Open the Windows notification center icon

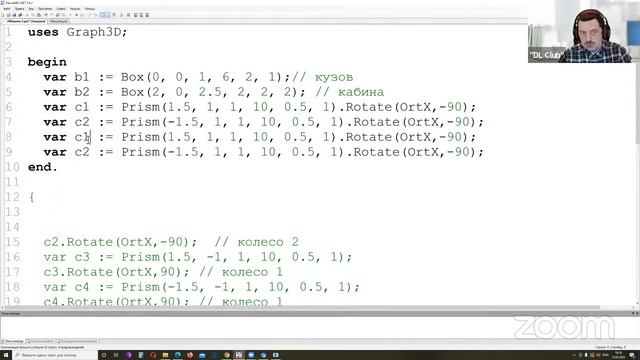(x=632, y=355)
